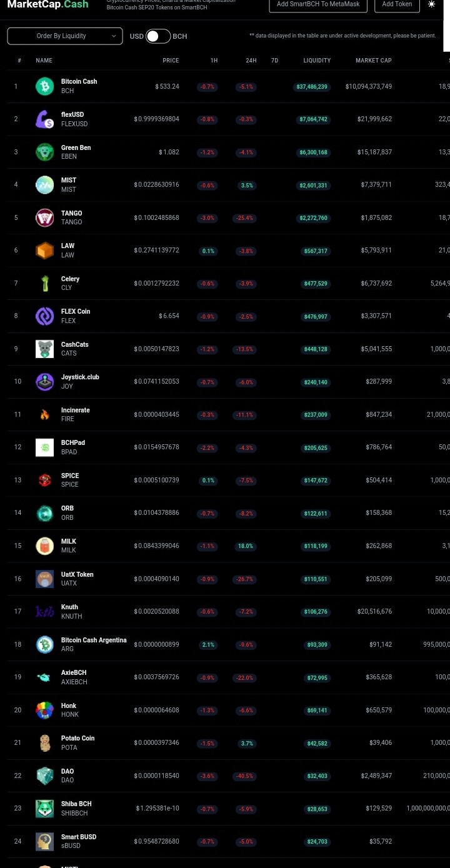Click the TANGO token logo icon
This screenshot has height=868, width=450.
44,217
